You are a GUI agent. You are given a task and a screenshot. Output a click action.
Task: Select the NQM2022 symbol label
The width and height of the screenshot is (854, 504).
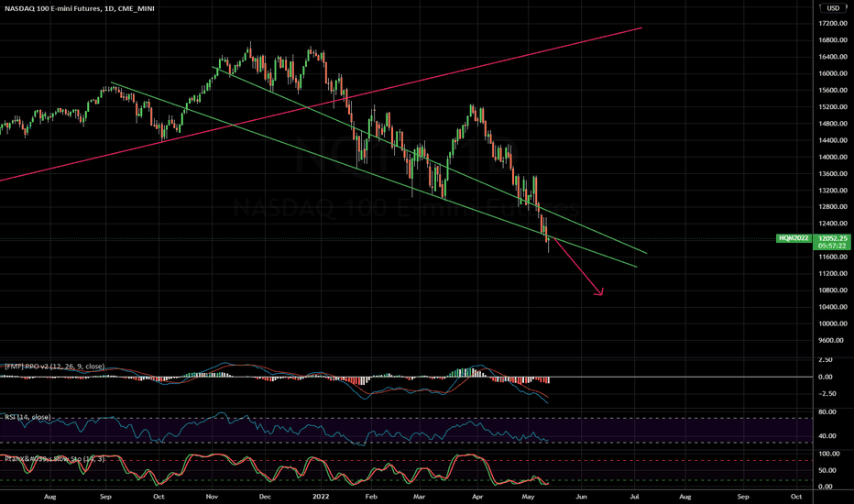794,238
